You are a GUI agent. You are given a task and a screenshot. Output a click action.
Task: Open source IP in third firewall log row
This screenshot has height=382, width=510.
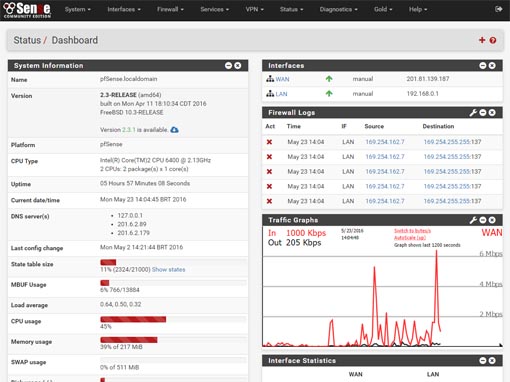tap(385, 172)
